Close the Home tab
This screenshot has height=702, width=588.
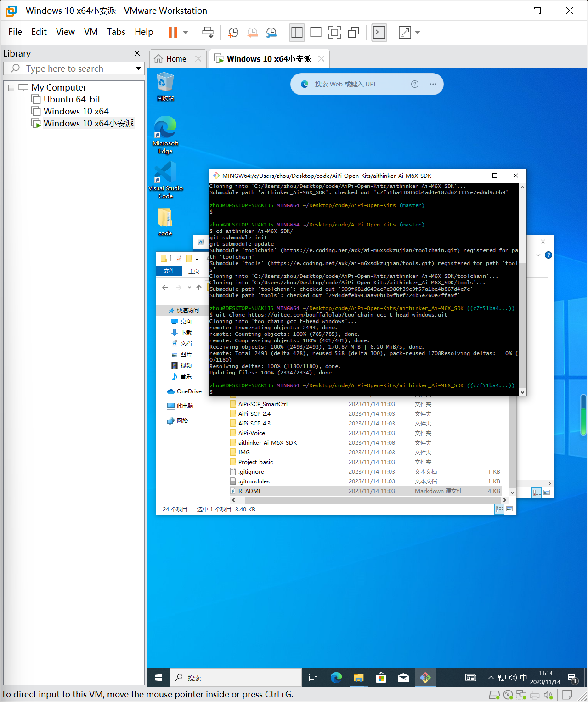pos(198,59)
